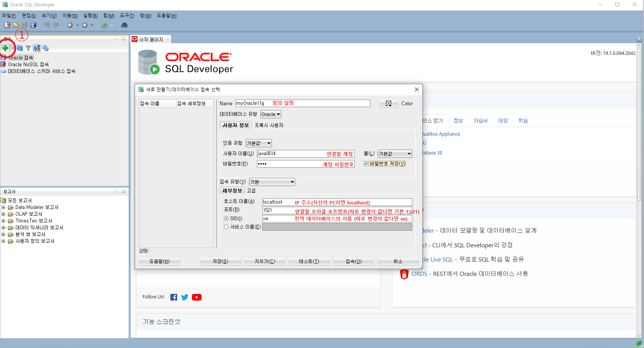Screen dimensions: 644x348
Task: Expand the Data Modeler 보고서 node
Action: [x=3, y=207]
